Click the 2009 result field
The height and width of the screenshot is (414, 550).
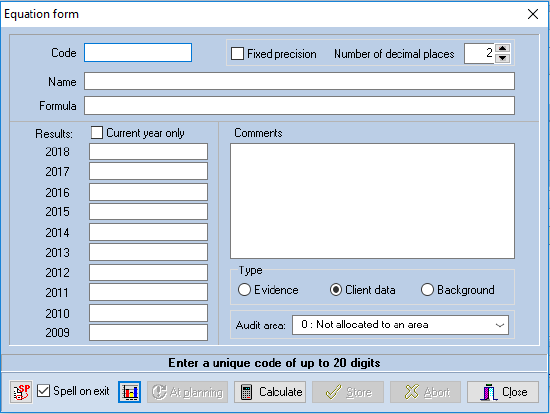click(148, 333)
